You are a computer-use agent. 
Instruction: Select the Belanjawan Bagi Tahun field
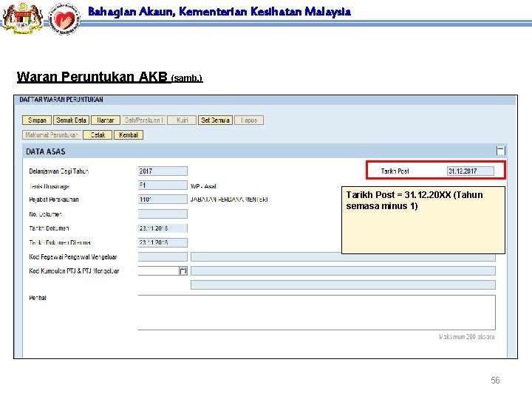[163, 171]
